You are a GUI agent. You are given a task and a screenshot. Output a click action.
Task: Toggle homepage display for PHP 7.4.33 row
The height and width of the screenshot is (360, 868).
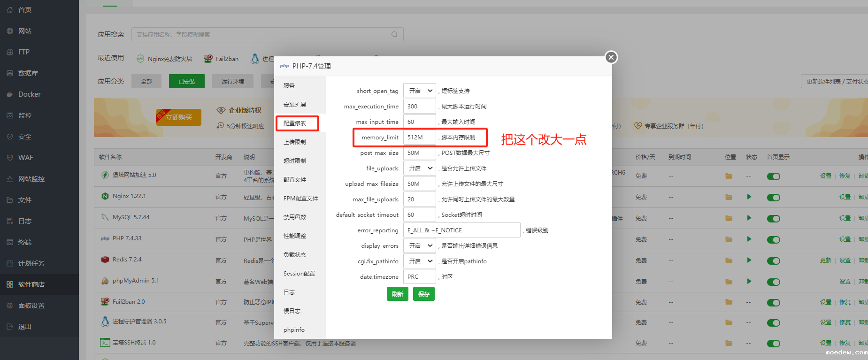(x=773, y=240)
